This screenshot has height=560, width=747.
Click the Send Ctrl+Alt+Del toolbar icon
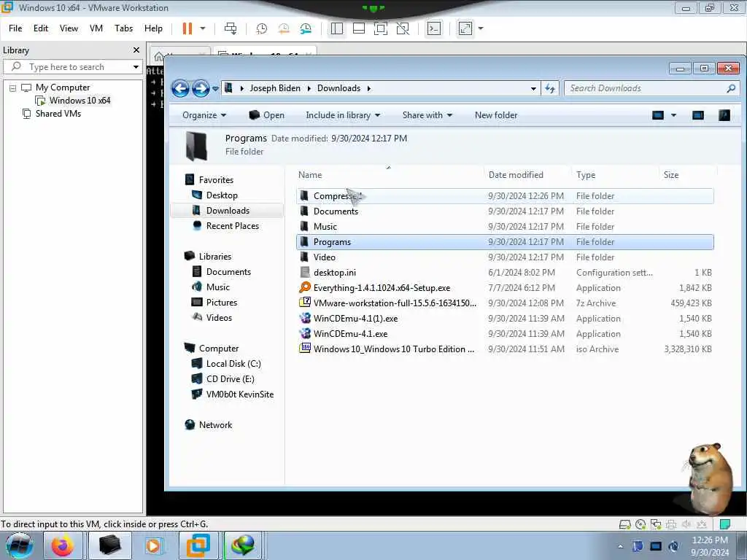pyautogui.click(x=231, y=28)
